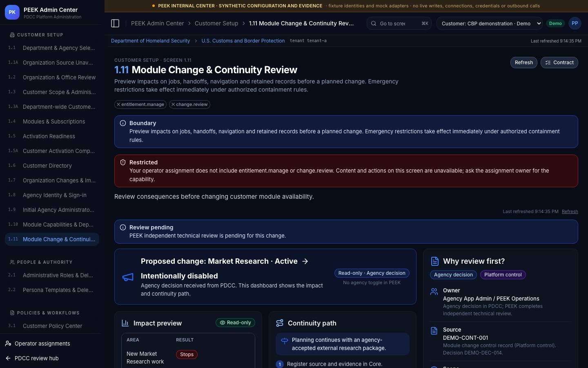Image resolution: width=588 pixels, height=368 pixels.
Task: Open Customer Policy Center in sidebar
Action: [x=52, y=326]
